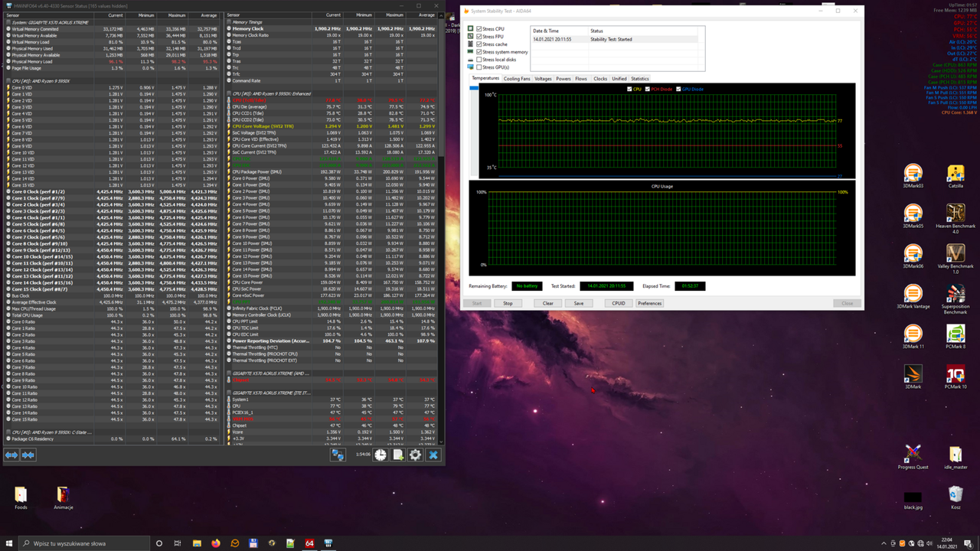
Task: Select 'Memory Clock' row in HWiNFO
Action: tap(333, 28)
